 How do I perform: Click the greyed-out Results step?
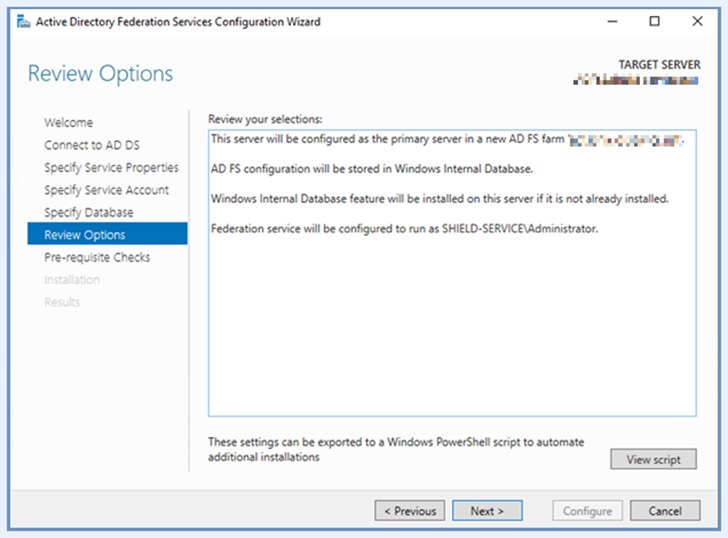(62, 303)
